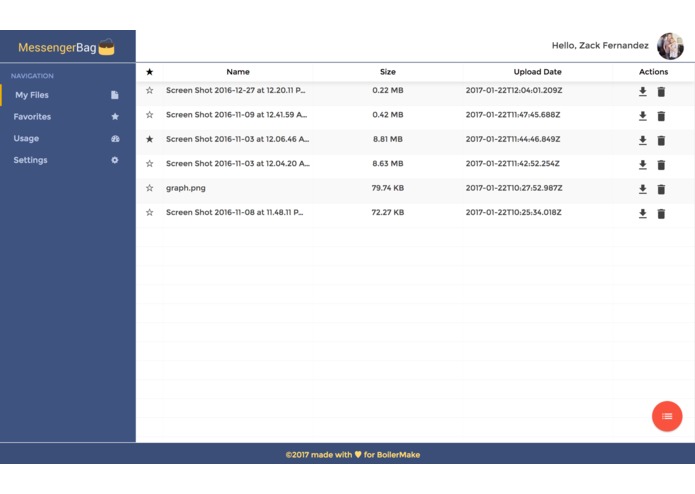The image size is (695, 494).
Task: Favorite Screen Shot 2016-11-09 with star
Action: tap(149, 115)
